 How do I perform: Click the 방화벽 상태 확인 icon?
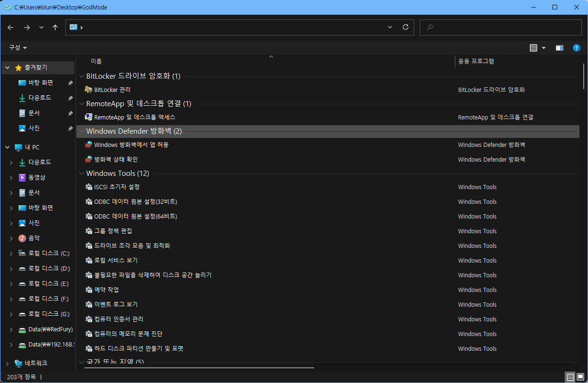tap(88, 159)
